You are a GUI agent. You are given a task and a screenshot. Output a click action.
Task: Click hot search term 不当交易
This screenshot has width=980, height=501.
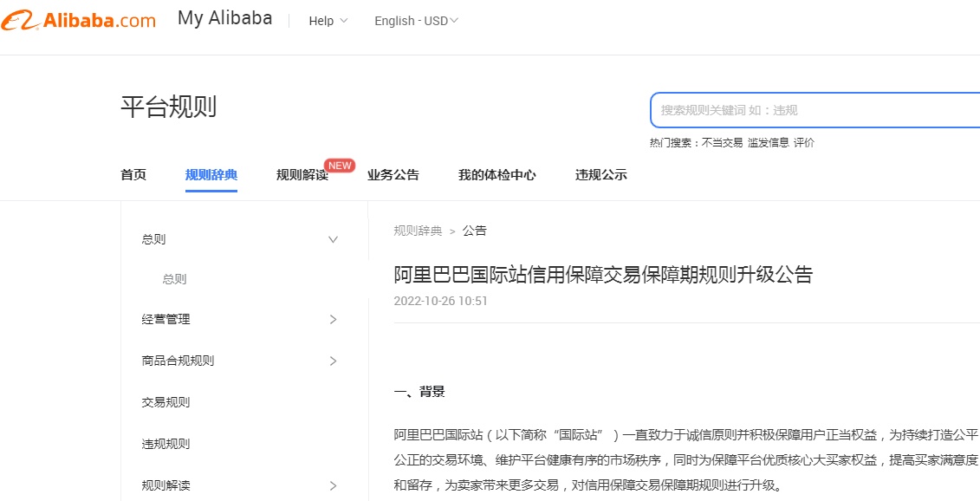(722, 143)
